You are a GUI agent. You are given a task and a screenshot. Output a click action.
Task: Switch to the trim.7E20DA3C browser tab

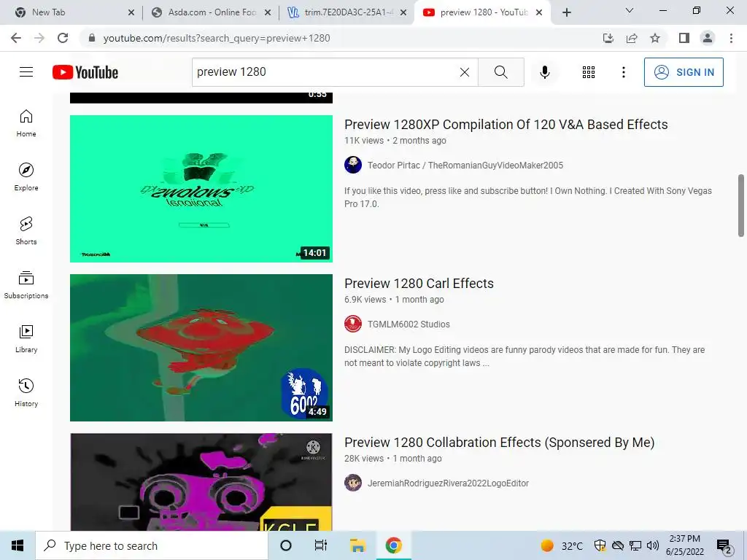pyautogui.click(x=345, y=12)
